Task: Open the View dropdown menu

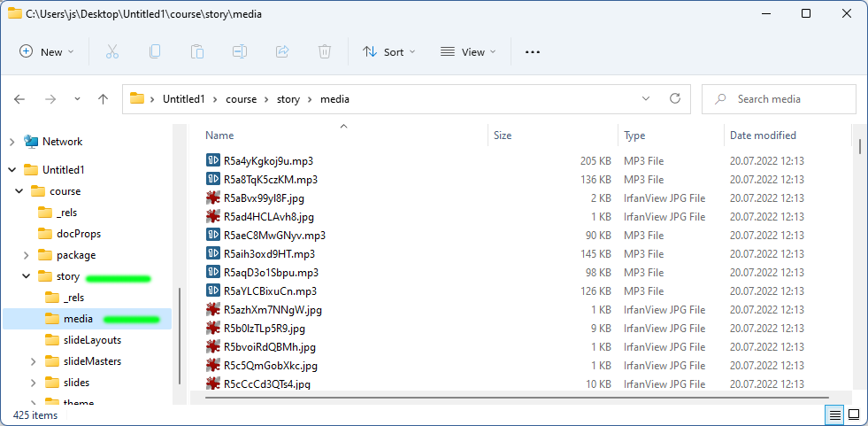Action: [x=468, y=52]
